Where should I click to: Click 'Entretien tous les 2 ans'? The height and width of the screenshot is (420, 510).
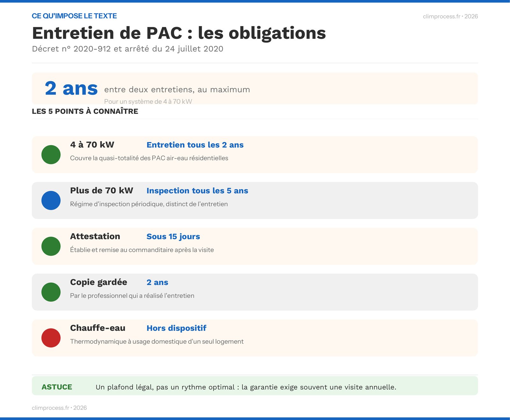(195, 145)
